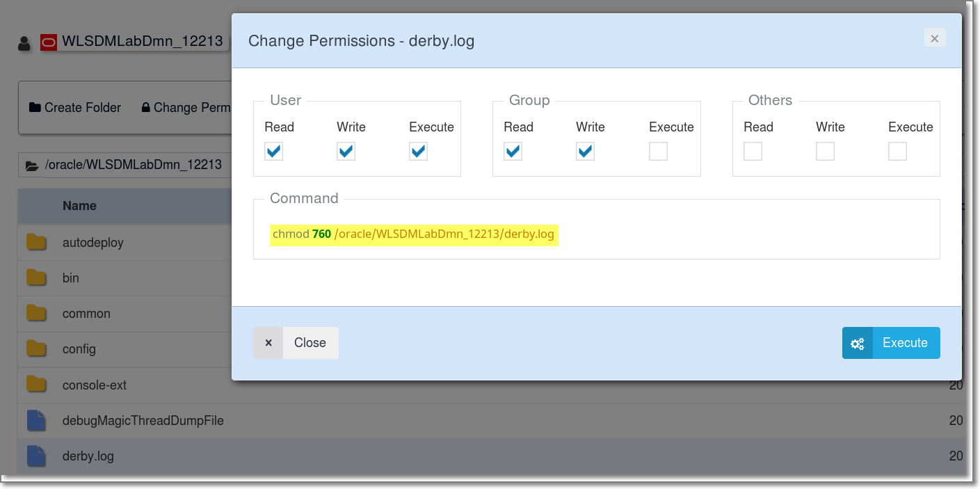Enable the Others Write checkbox
980x489 pixels.
[x=825, y=151]
